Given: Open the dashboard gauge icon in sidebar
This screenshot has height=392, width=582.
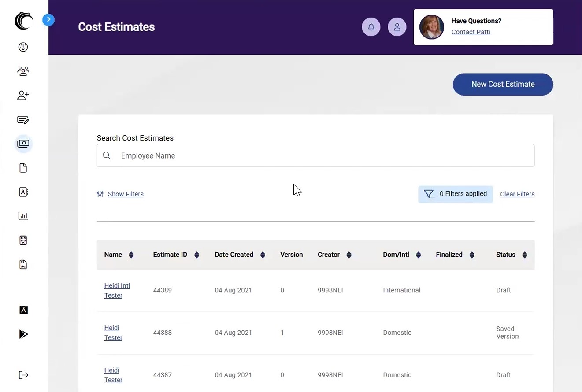Looking at the screenshot, I should pyautogui.click(x=23, y=47).
